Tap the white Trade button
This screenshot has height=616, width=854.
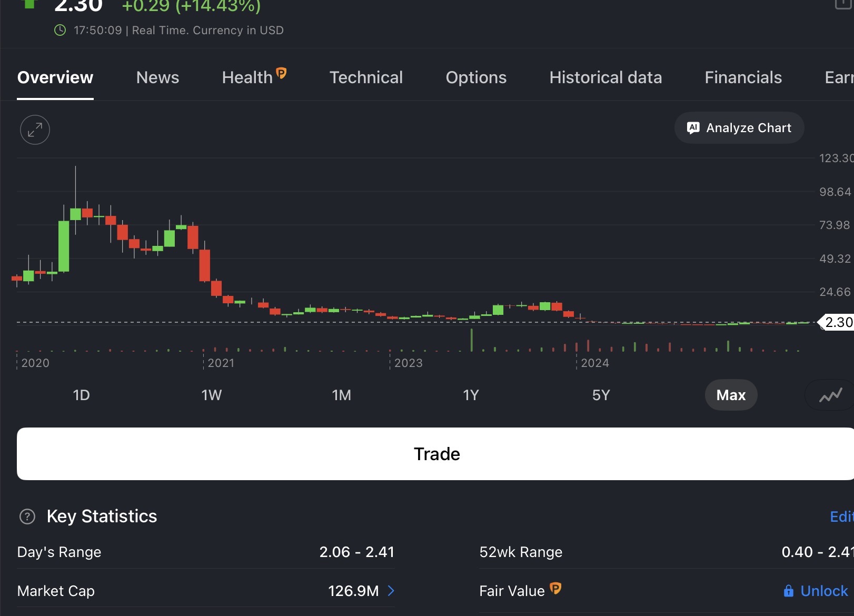pos(436,454)
